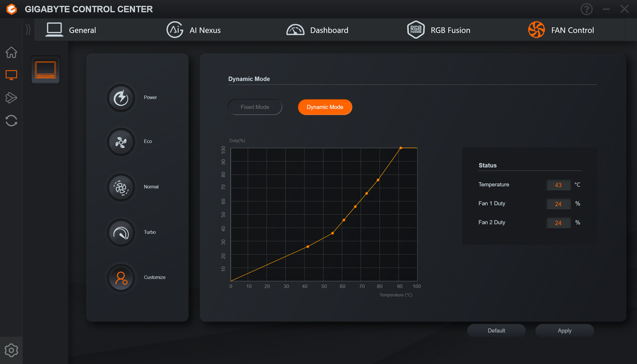Click the Power profile label
637x364 pixels.
[x=150, y=98]
